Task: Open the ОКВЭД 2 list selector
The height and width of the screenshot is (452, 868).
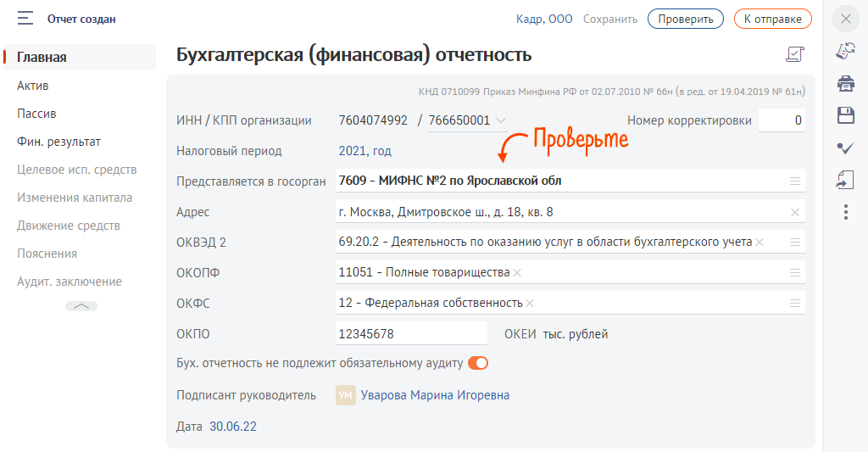Action: [794, 243]
